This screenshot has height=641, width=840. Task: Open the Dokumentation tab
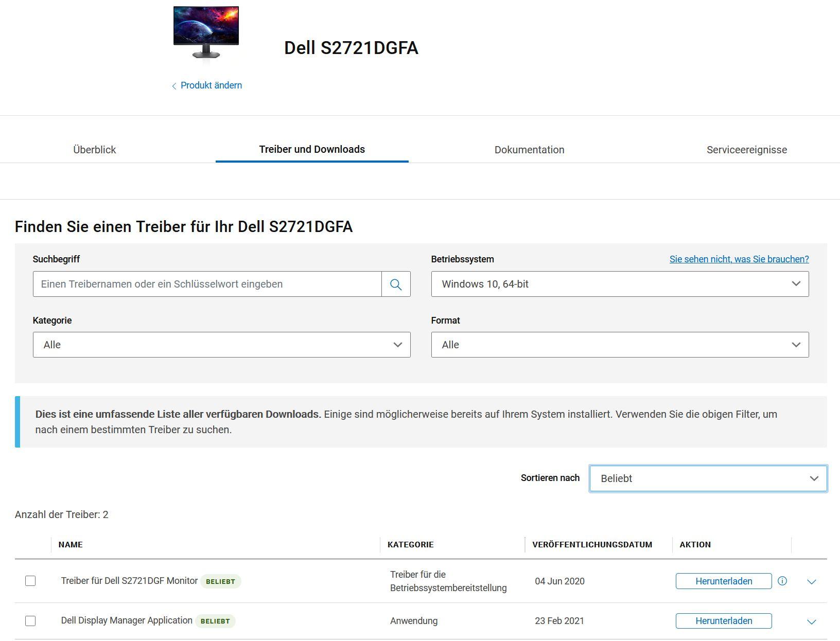(x=529, y=150)
